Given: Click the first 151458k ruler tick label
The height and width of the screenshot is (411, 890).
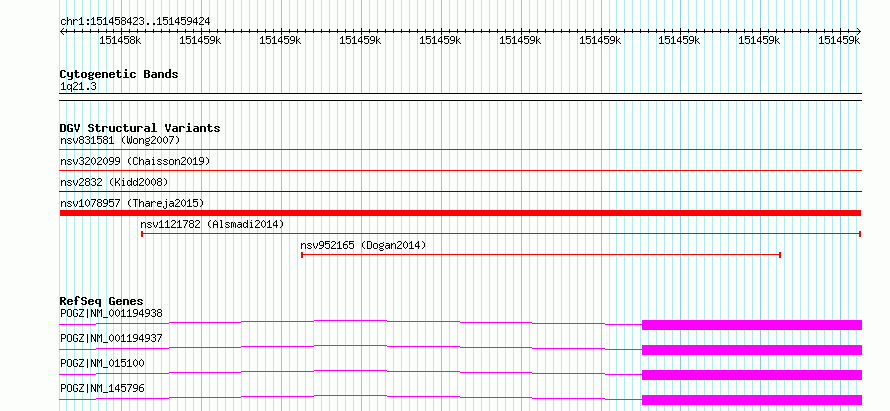Looking at the screenshot, I should (x=120, y=40).
